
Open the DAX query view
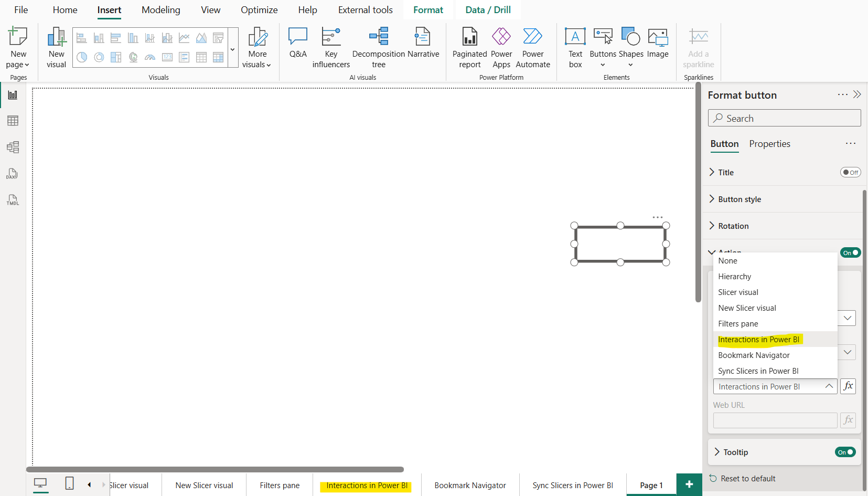click(x=12, y=174)
